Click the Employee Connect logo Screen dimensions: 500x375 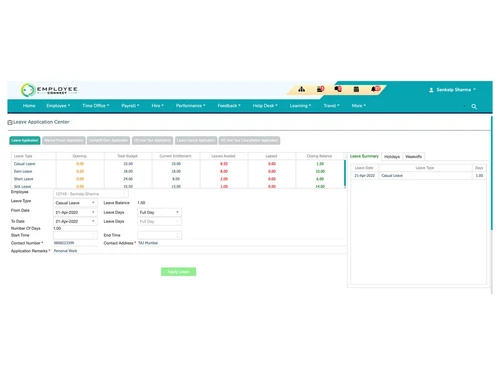coord(49,90)
